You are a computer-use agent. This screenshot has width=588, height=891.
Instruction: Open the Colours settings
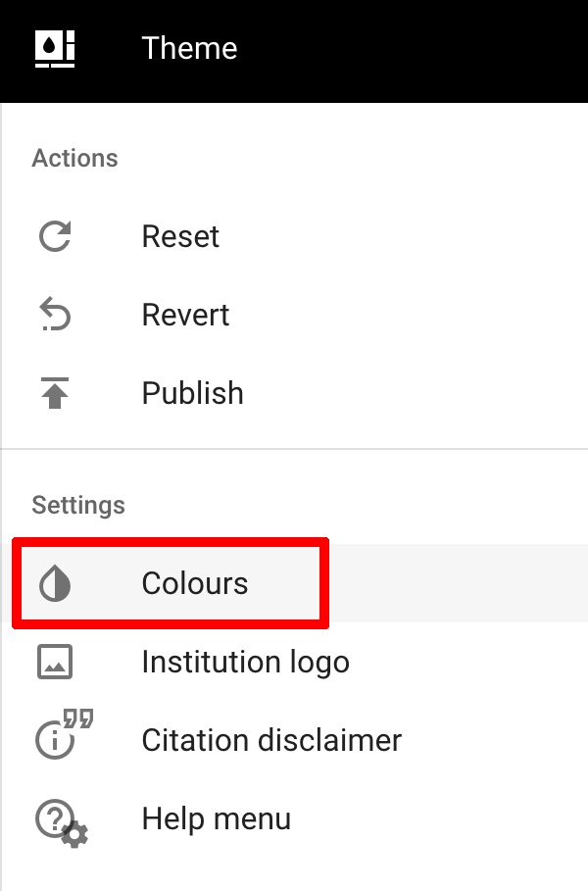click(x=195, y=583)
